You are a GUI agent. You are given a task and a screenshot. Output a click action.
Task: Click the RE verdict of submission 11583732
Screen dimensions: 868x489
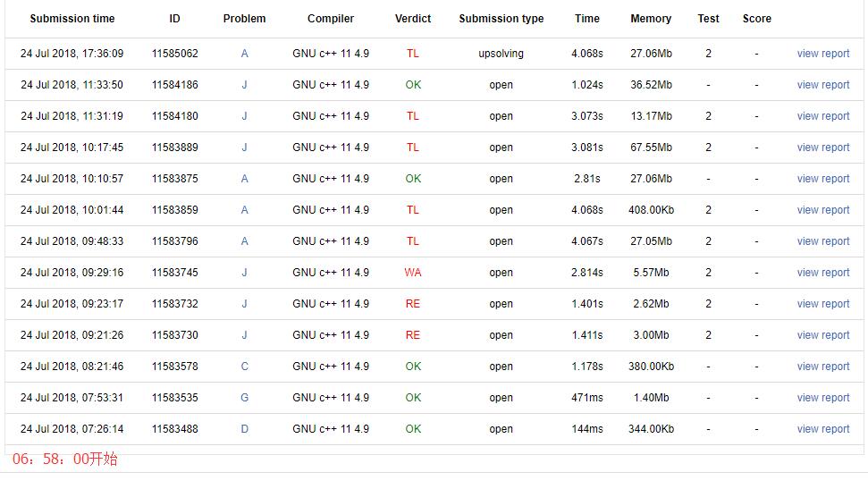[x=412, y=304]
